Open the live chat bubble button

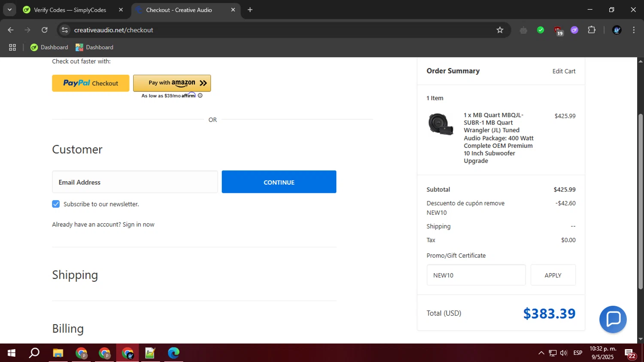613,319
